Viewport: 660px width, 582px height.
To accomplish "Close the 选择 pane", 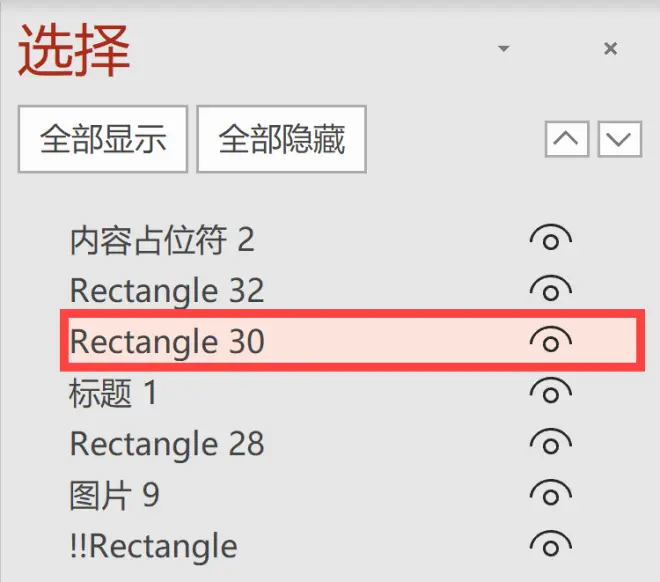I will point(610,48).
